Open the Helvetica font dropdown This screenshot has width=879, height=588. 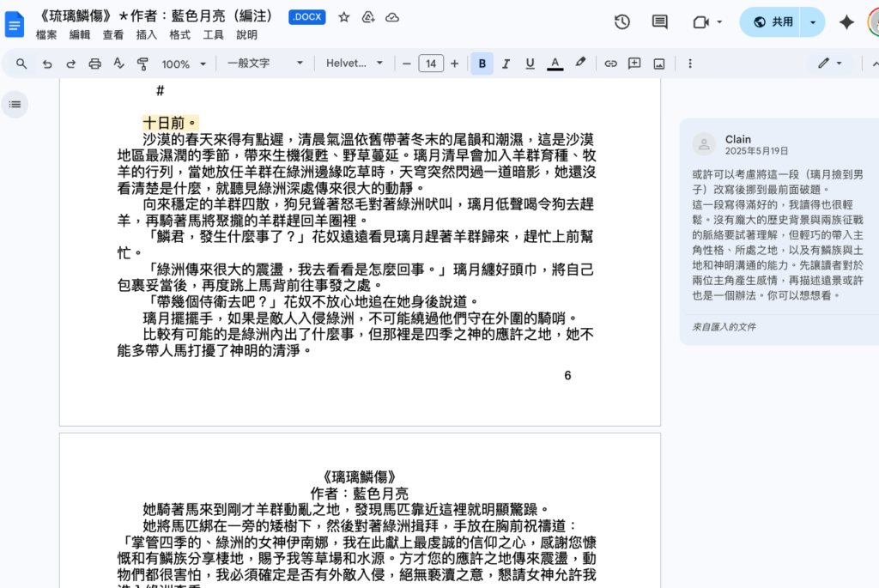tap(355, 64)
